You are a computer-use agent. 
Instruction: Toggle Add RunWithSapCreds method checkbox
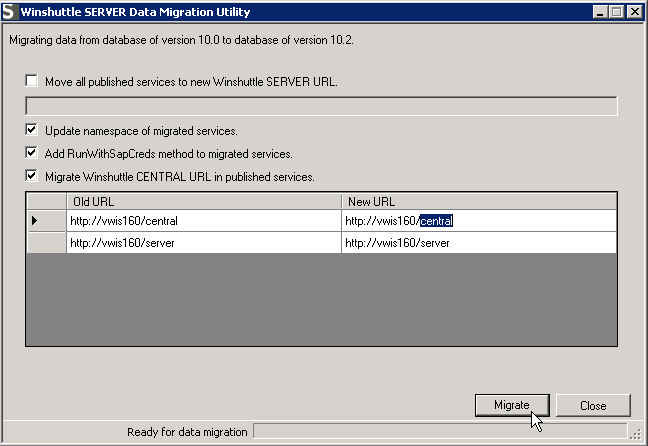tap(31, 153)
